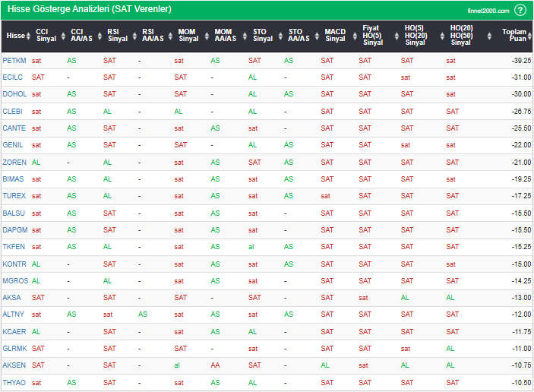534x392 pixels.
Task: Sort by MACD Sinyal column header
Action: tap(335, 35)
